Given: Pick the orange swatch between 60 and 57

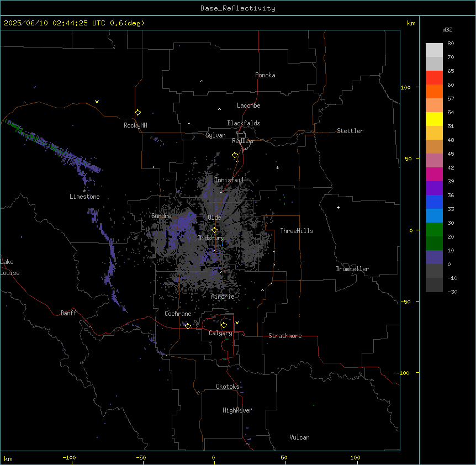Looking at the screenshot, I should 434,91.
